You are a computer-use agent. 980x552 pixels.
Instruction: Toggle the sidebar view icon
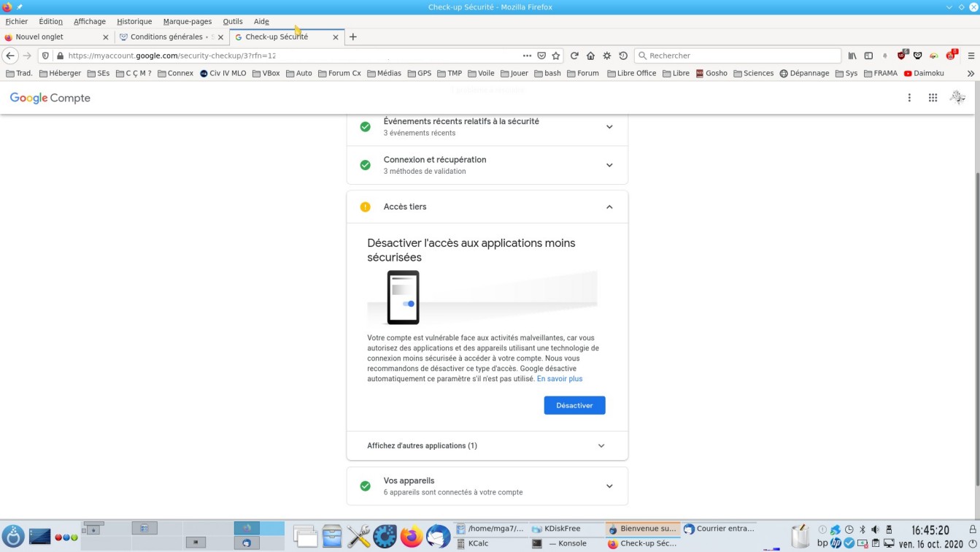point(868,55)
